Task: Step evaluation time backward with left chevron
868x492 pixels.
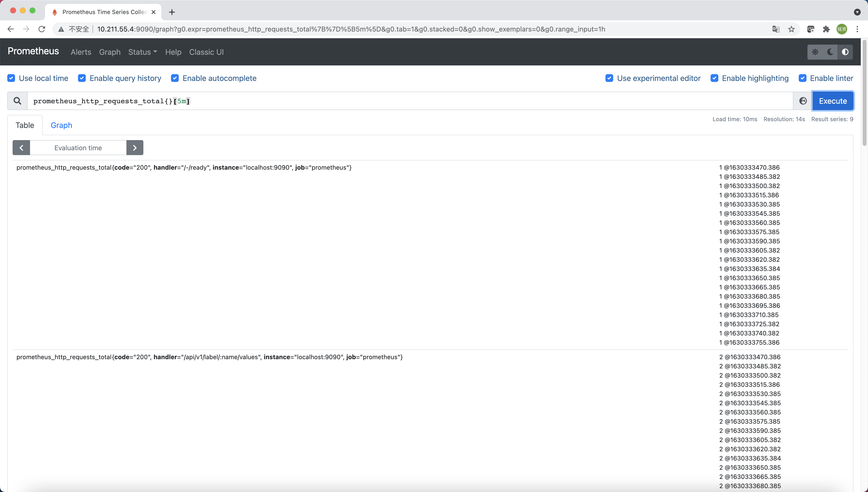Action: point(21,148)
